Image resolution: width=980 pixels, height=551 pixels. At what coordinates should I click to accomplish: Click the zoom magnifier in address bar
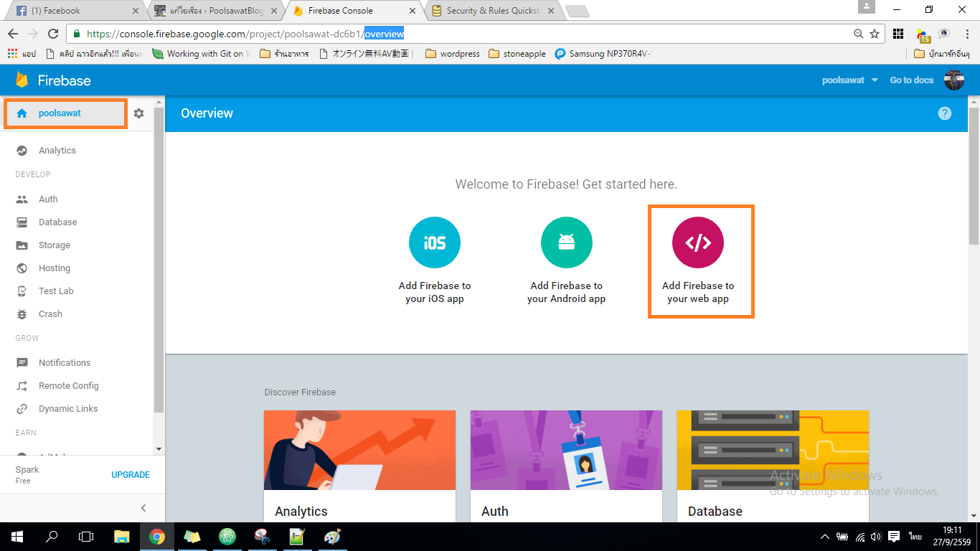(x=859, y=34)
